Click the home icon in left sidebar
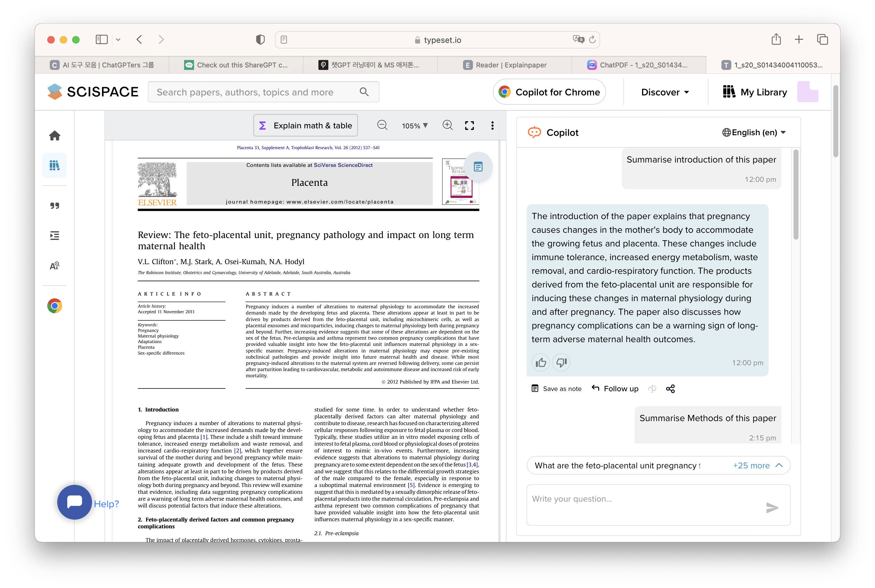The image size is (875, 588). (55, 136)
